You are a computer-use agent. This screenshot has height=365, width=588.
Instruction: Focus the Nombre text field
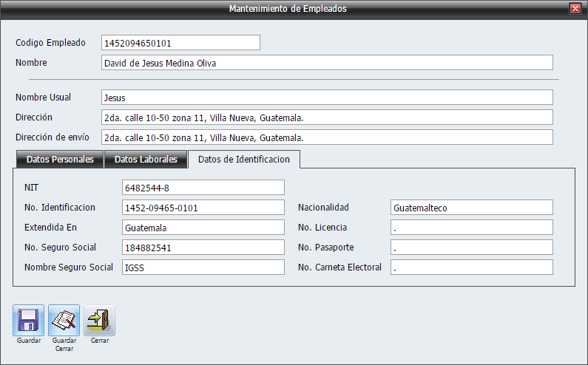pos(327,63)
